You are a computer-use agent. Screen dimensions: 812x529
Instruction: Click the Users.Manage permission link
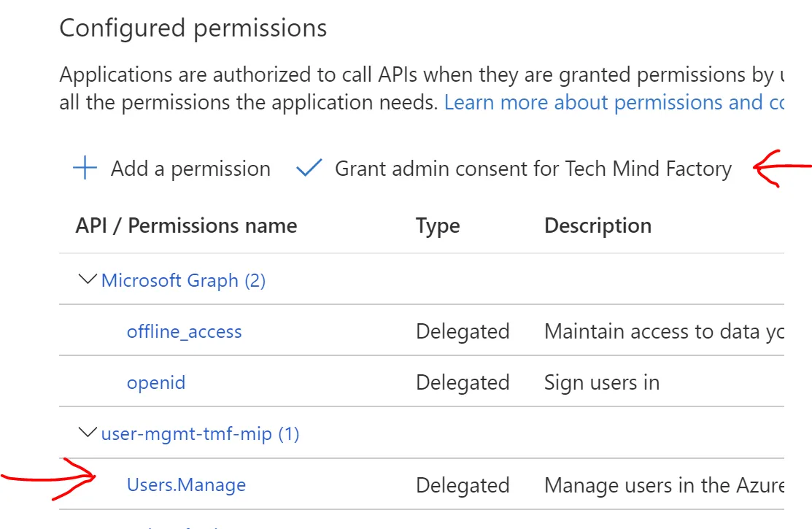tap(186, 484)
